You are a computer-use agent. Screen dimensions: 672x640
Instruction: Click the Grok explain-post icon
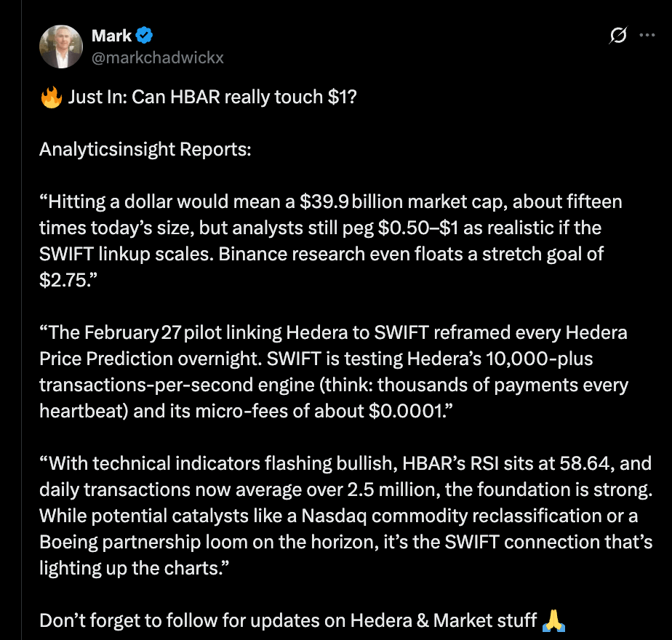617,35
